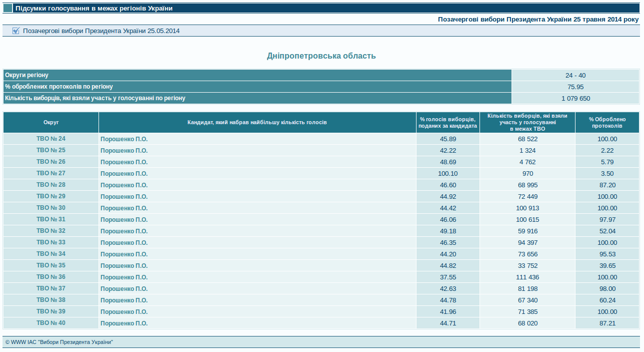Image resolution: width=644 pixels, height=352 pixels.
Task: Open district ТВО № 28 link
Action: (x=51, y=185)
